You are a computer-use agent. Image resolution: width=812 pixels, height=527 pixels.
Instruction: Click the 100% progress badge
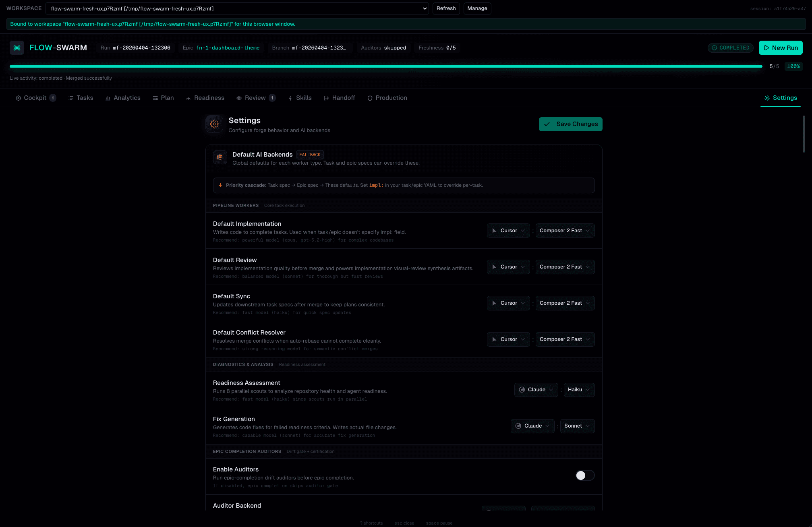click(793, 66)
